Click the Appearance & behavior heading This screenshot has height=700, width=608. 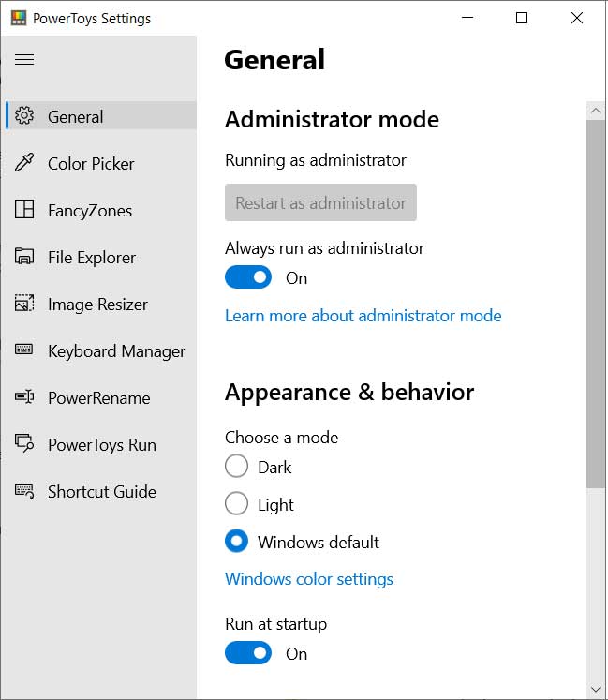pyautogui.click(x=349, y=393)
